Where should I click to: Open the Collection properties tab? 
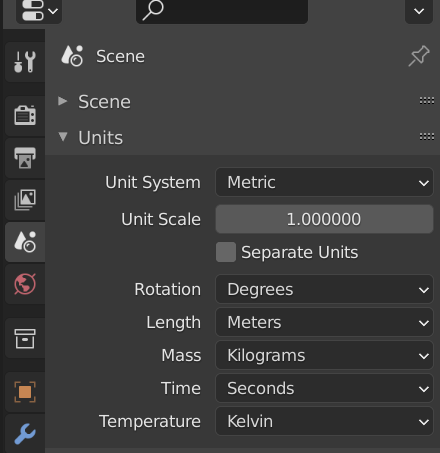coord(25,338)
